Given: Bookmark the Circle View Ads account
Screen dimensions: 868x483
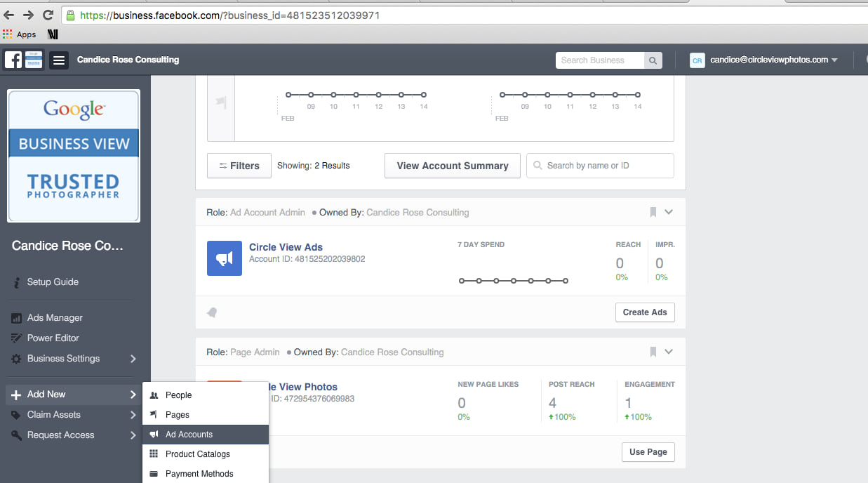Looking at the screenshot, I should [x=653, y=212].
